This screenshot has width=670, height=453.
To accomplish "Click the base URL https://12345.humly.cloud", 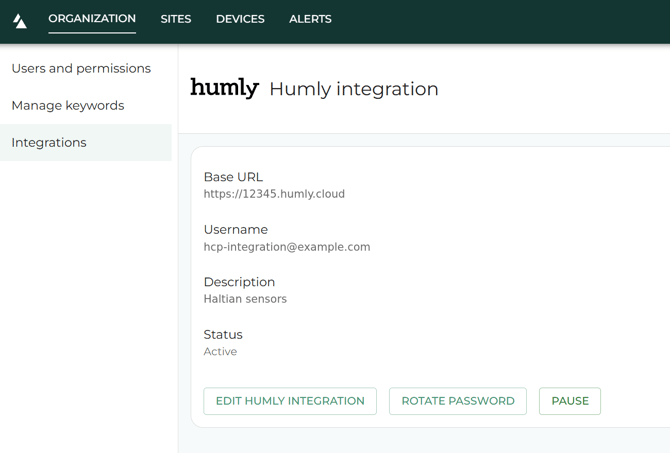I will [x=274, y=194].
